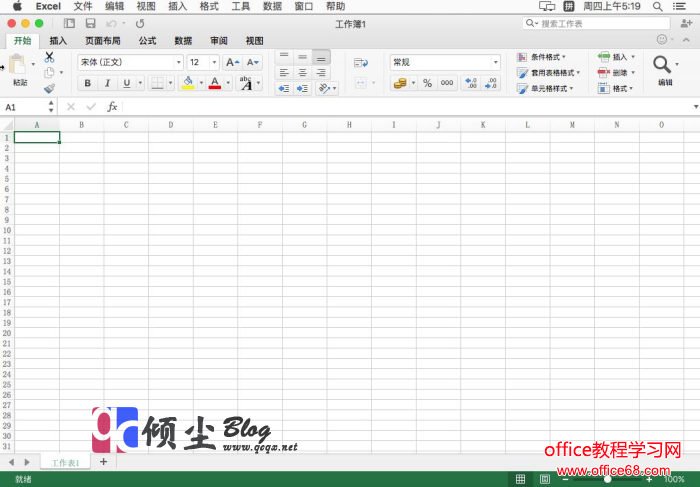This screenshot has width=700, height=487.
Task: Open macOS Spotlight search icon
Action: (657, 6)
